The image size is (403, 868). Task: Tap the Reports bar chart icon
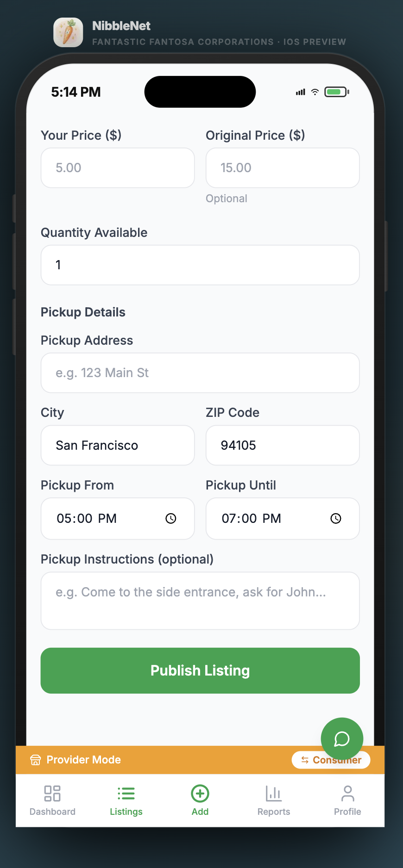274,793
